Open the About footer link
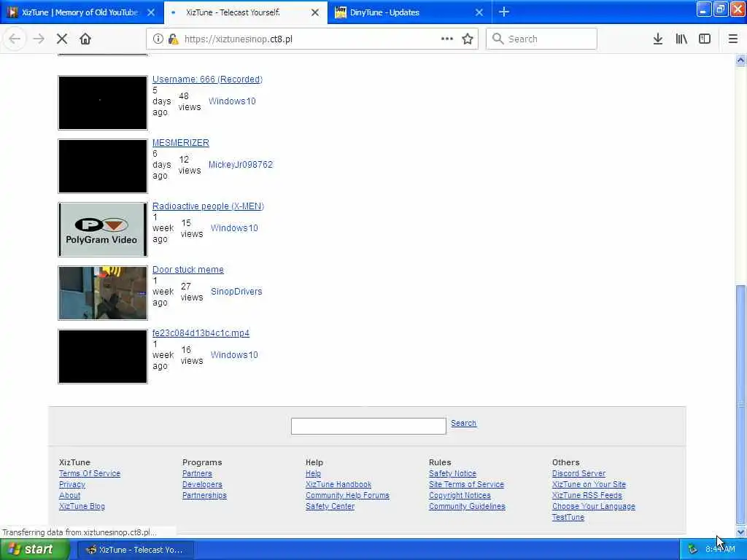This screenshot has height=560, width=747. [69, 495]
